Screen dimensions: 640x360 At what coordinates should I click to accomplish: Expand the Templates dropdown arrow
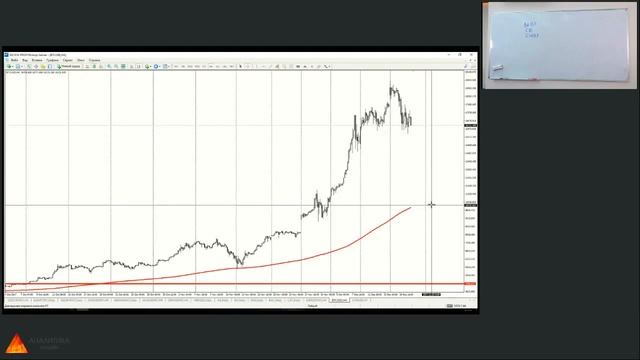point(169,66)
